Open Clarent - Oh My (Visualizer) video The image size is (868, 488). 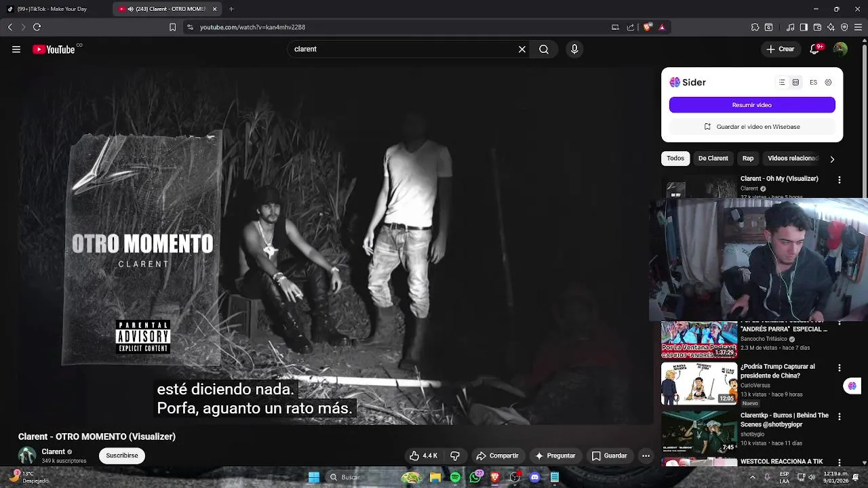tap(779, 179)
